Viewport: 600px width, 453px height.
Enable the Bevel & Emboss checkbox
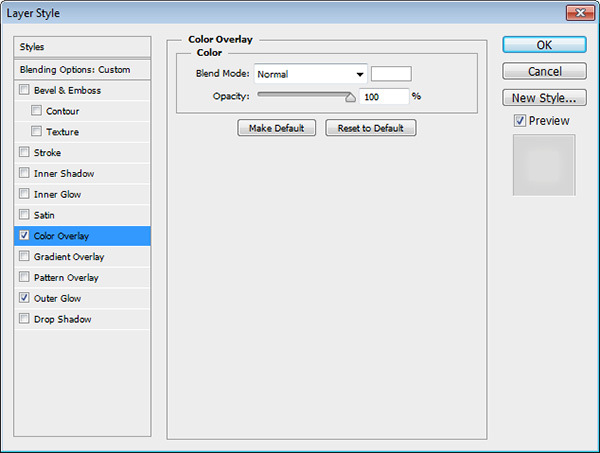pyautogui.click(x=24, y=91)
